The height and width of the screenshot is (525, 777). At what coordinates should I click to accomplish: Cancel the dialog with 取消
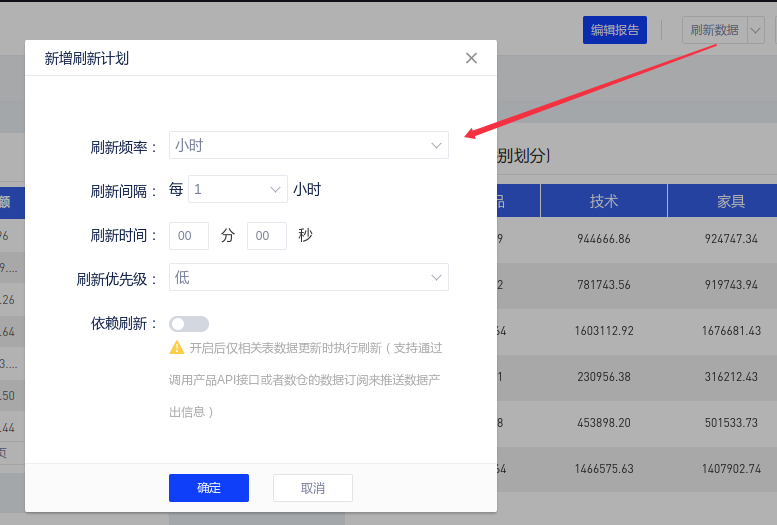click(x=312, y=488)
